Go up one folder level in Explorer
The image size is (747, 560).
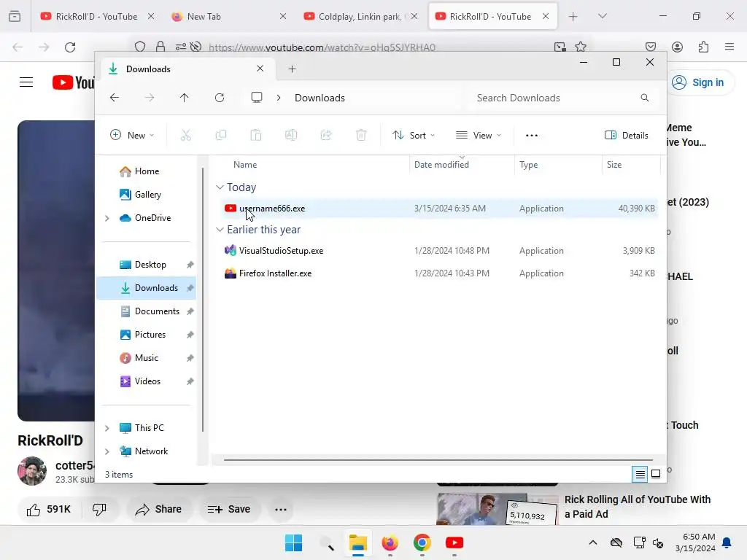(184, 98)
